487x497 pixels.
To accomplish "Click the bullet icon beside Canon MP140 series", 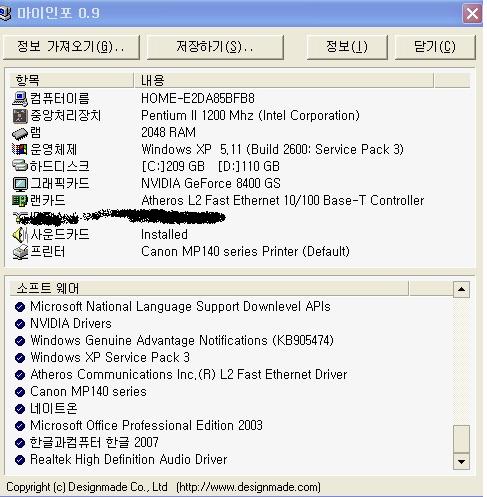I will point(20,392).
